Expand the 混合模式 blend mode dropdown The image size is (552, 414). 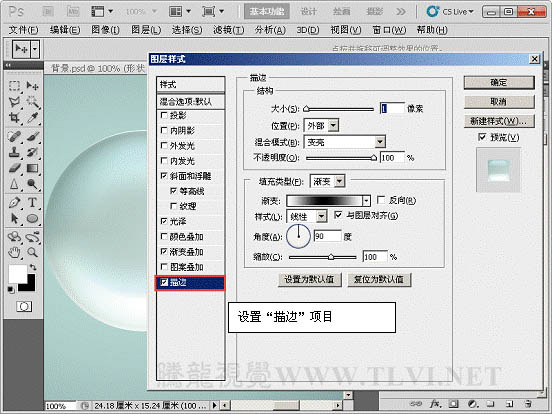pyautogui.click(x=380, y=142)
